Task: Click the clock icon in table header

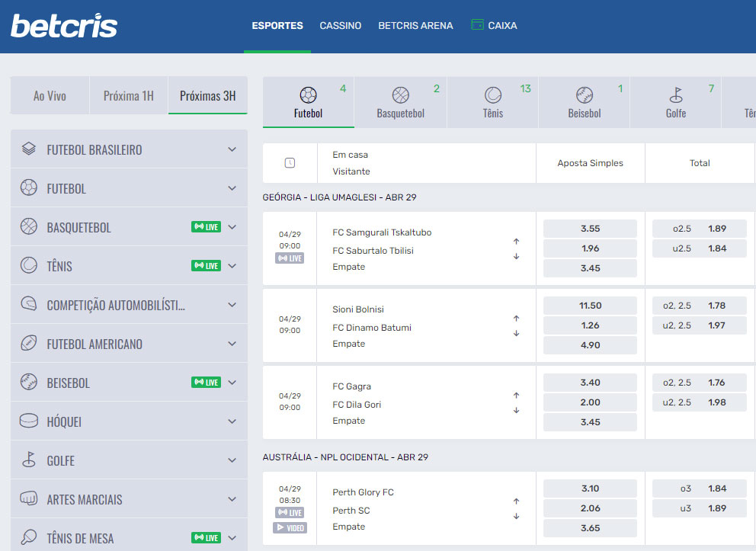Action: [x=290, y=163]
